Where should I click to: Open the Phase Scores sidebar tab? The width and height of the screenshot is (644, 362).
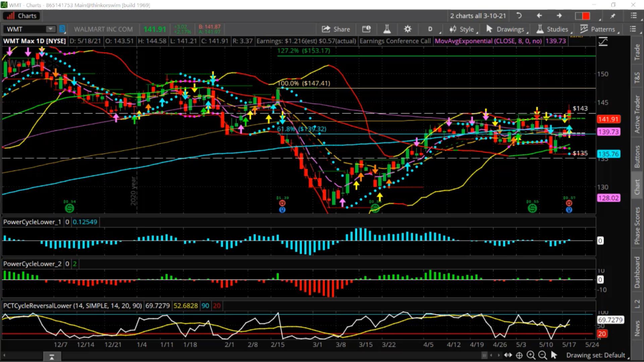[637, 226]
